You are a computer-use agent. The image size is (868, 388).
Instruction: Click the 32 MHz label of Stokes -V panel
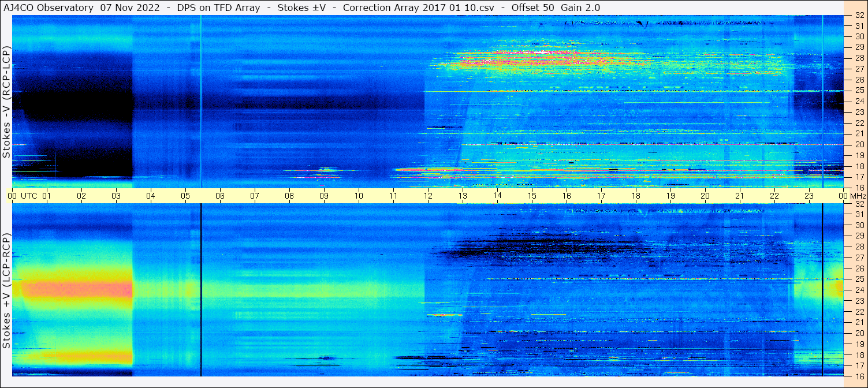point(859,15)
